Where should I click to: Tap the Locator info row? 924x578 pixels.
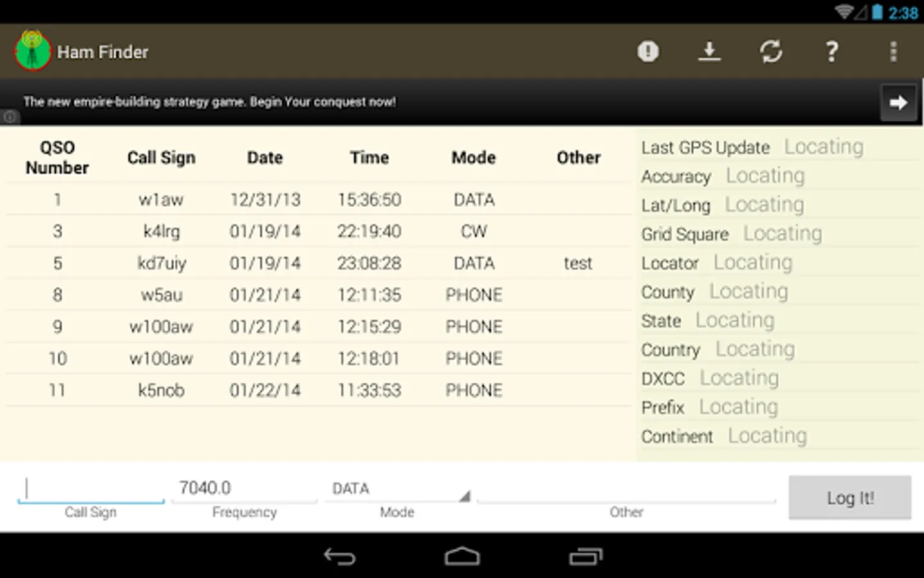pos(779,263)
